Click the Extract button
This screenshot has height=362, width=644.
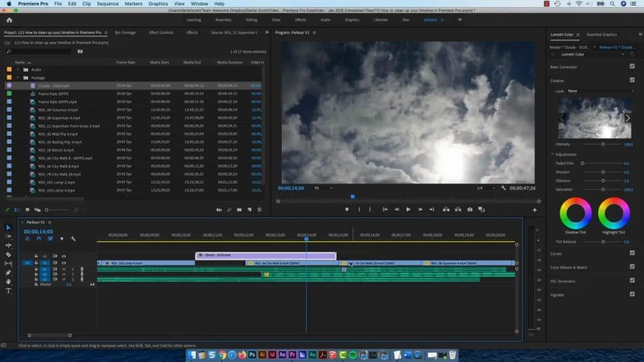point(458,209)
